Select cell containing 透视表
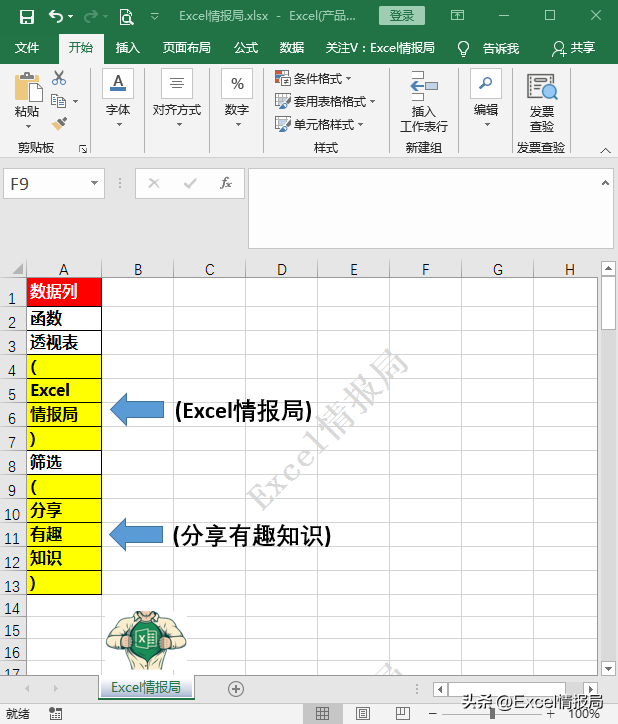The width and height of the screenshot is (618, 724). tap(64, 343)
